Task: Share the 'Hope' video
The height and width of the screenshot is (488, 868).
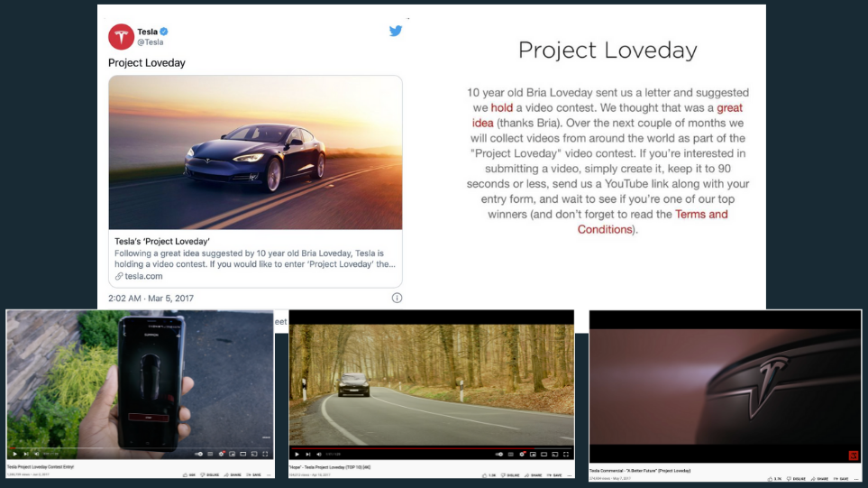Action: pyautogui.click(x=533, y=475)
